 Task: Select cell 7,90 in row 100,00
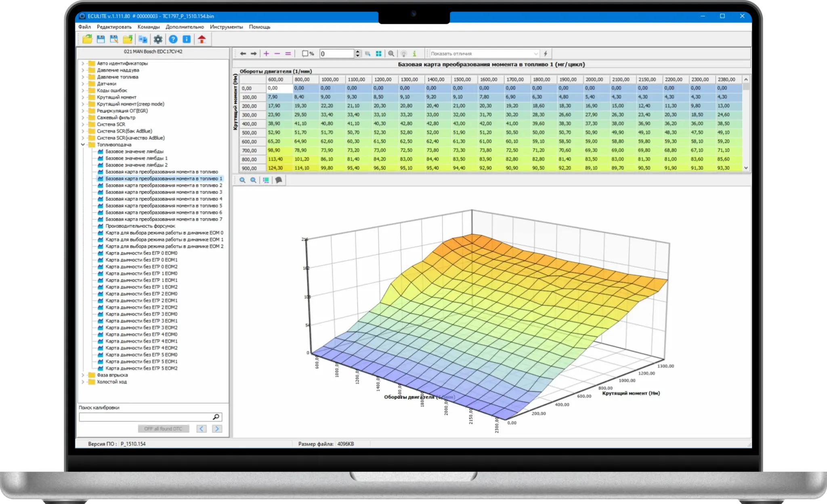coord(279,97)
